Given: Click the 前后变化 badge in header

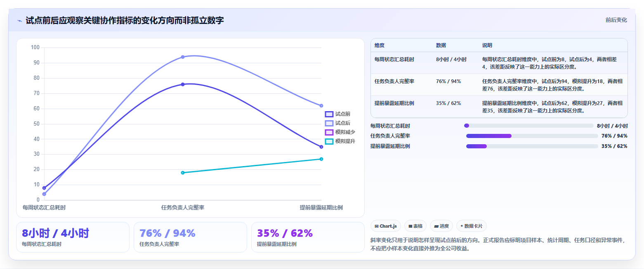Looking at the screenshot, I should [x=616, y=20].
